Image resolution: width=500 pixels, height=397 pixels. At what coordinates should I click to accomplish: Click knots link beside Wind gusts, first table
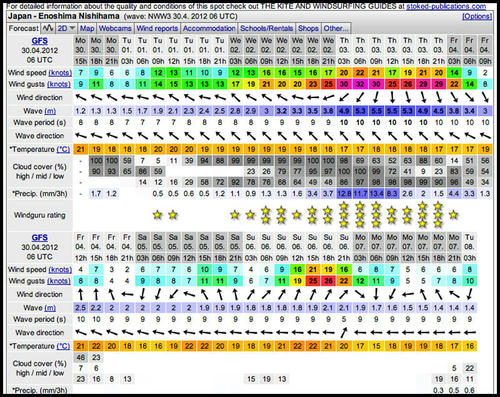(59, 84)
